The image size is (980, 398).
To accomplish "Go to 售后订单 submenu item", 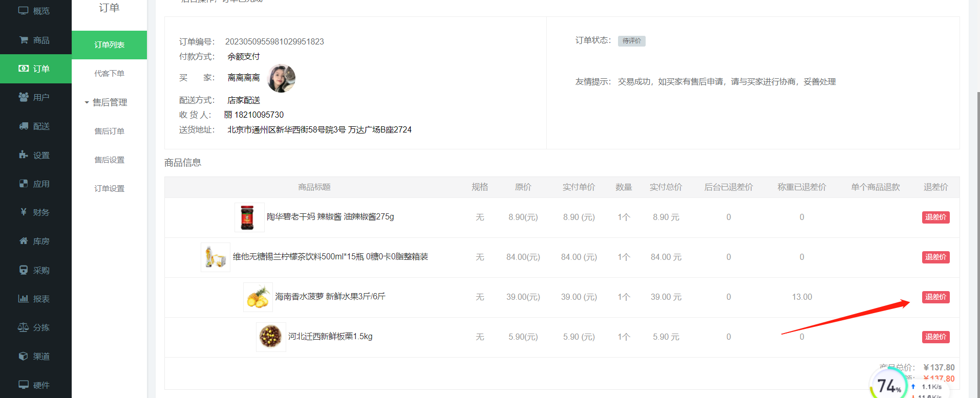I will coord(109,131).
